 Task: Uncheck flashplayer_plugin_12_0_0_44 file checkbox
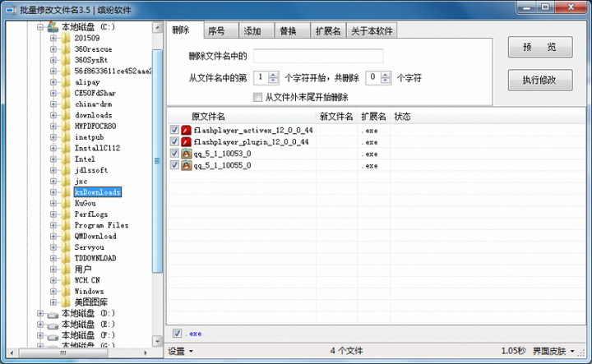pyautogui.click(x=174, y=141)
